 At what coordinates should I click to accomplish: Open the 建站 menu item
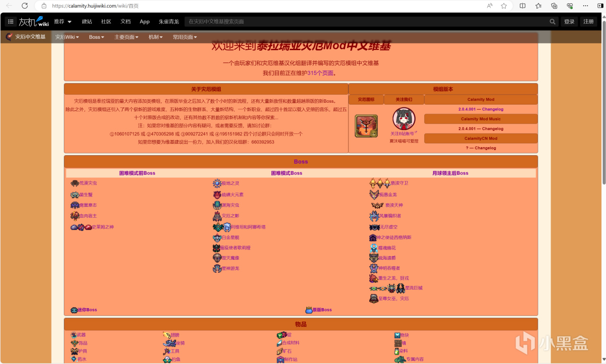[x=87, y=22]
